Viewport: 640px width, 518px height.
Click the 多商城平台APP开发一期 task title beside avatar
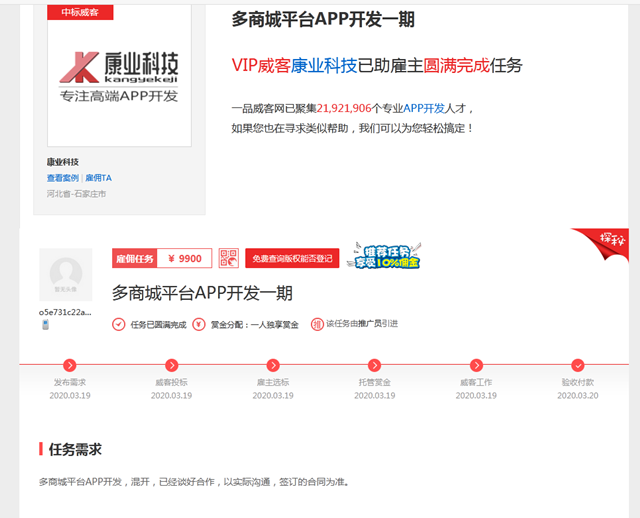click(202, 293)
